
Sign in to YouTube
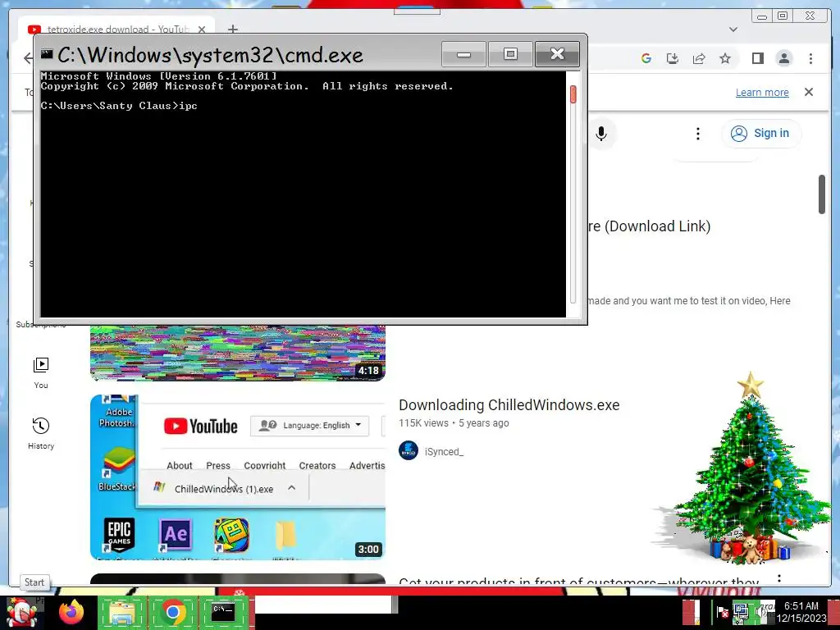coord(760,134)
